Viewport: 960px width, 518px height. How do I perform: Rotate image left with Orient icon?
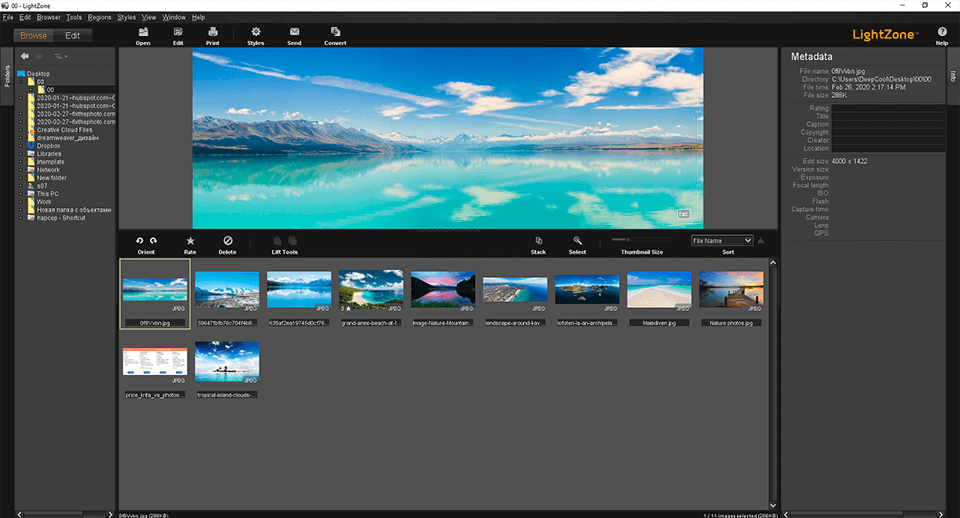pos(140,241)
